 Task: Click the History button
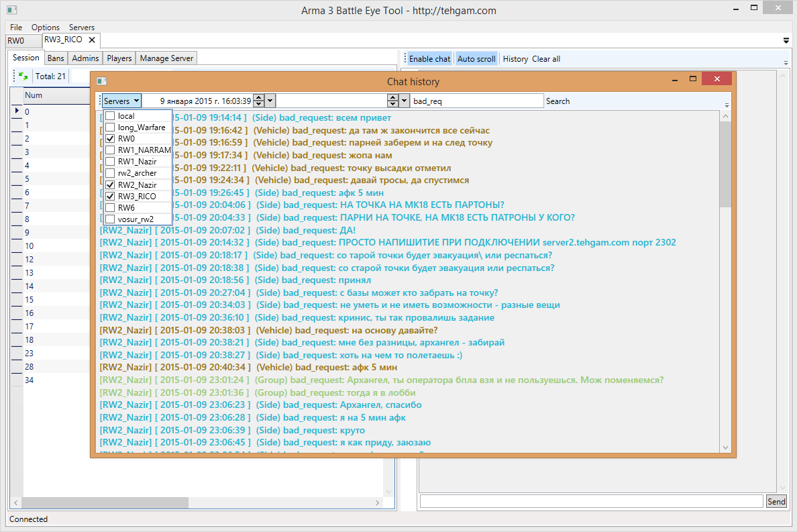[x=515, y=59]
